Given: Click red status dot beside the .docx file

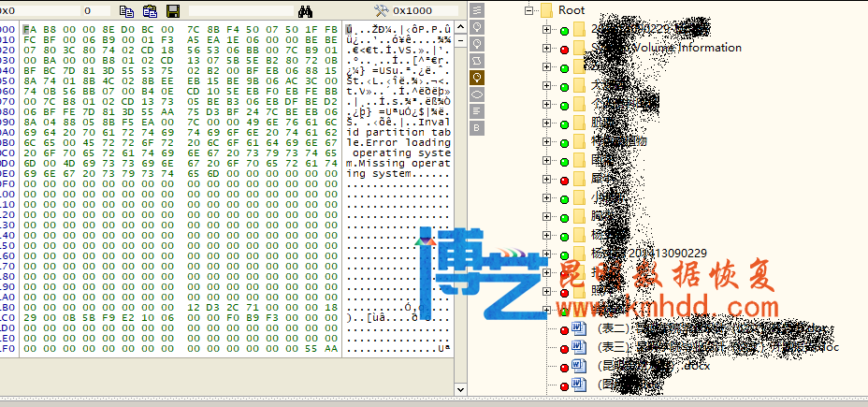Looking at the screenshot, I should [x=564, y=367].
